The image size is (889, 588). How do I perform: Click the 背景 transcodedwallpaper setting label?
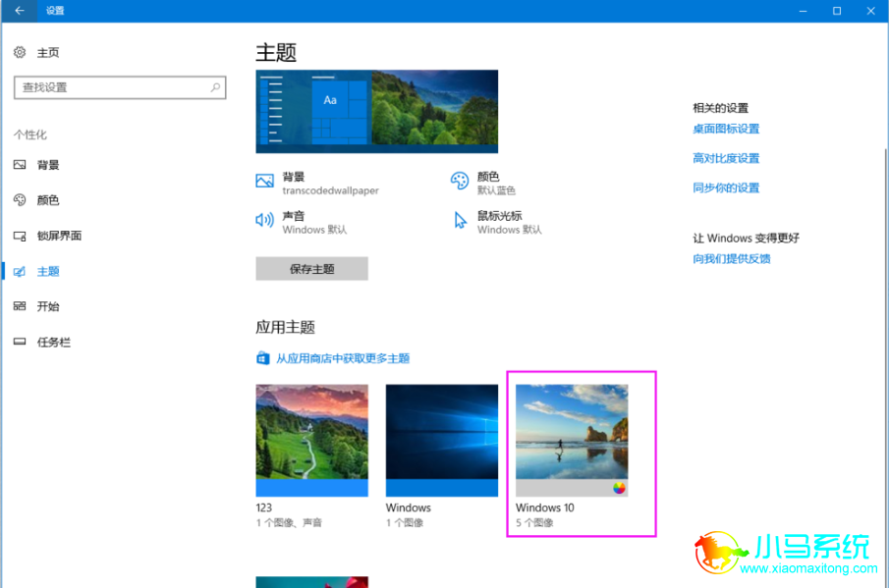pos(330,183)
